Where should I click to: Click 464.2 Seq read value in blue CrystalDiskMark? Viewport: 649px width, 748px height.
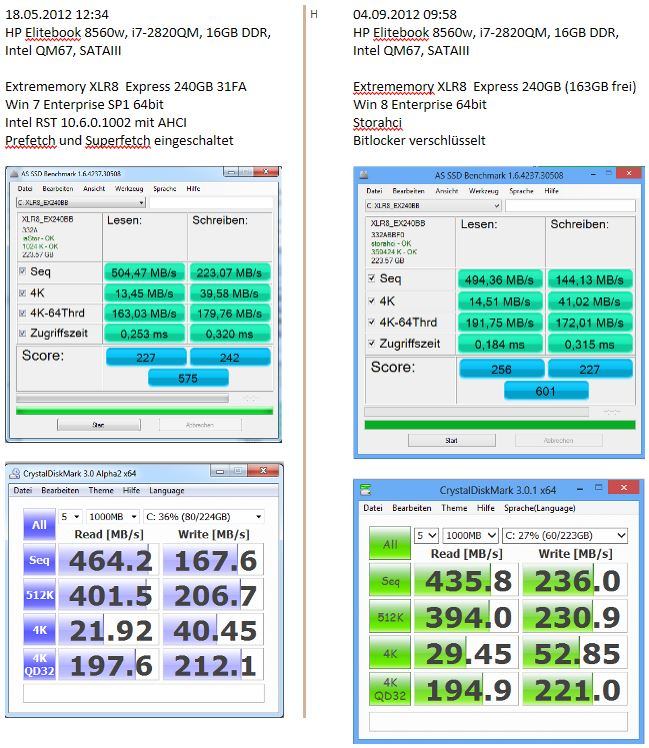110,560
